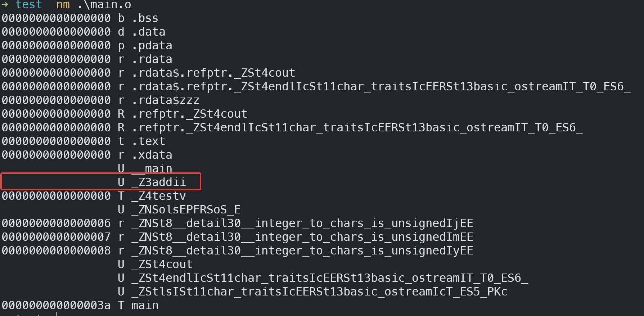Click the '_ZNSolsEPFRSoS_E' symbol
The width and height of the screenshot is (644, 316).
pos(186,209)
